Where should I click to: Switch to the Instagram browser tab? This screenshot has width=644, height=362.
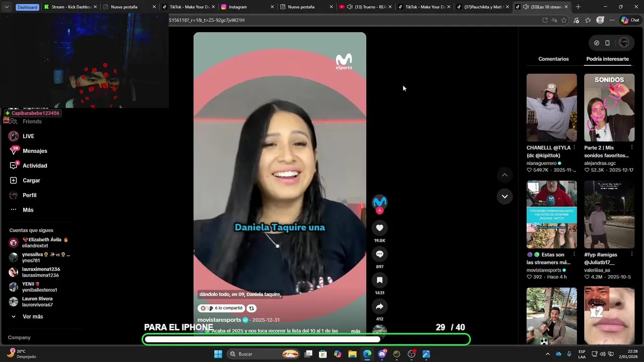point(248,7)
